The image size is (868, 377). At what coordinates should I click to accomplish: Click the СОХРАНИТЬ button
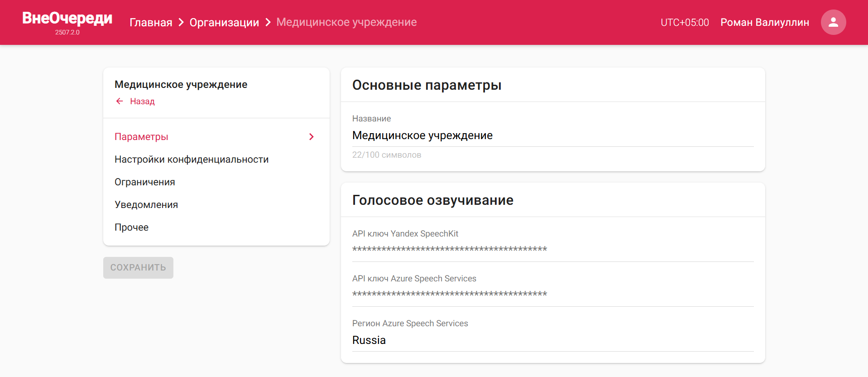[138, 268]
